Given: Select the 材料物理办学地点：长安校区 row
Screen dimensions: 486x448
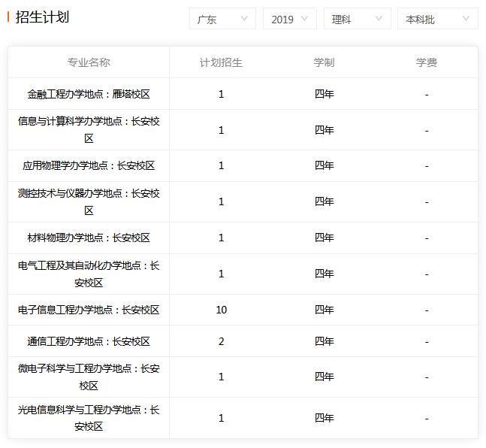Looking at the screenshot, I should click(243, 238).
